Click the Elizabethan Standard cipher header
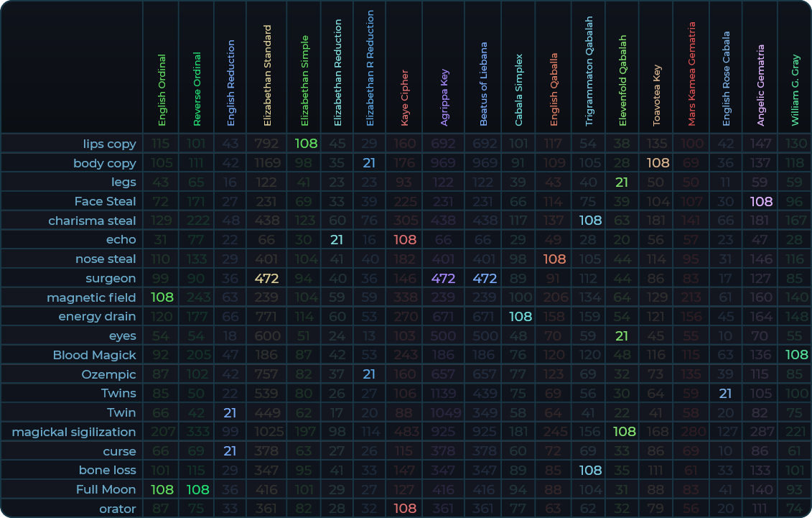 [267, 75]
